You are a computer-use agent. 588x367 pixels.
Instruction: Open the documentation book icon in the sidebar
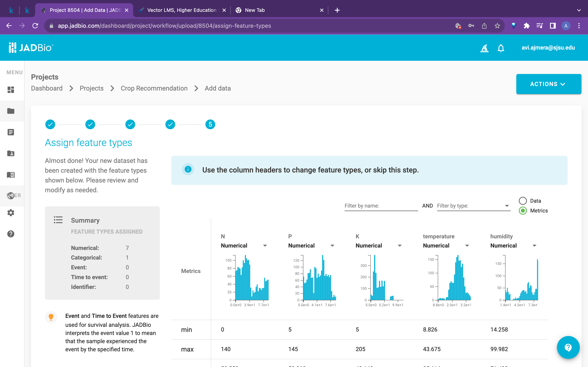tap(11, 175)
